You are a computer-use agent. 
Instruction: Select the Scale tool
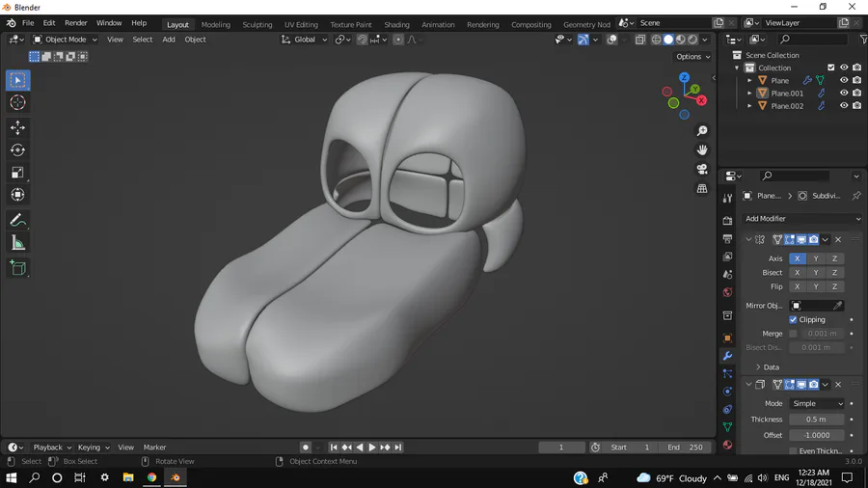coord(17,172)
